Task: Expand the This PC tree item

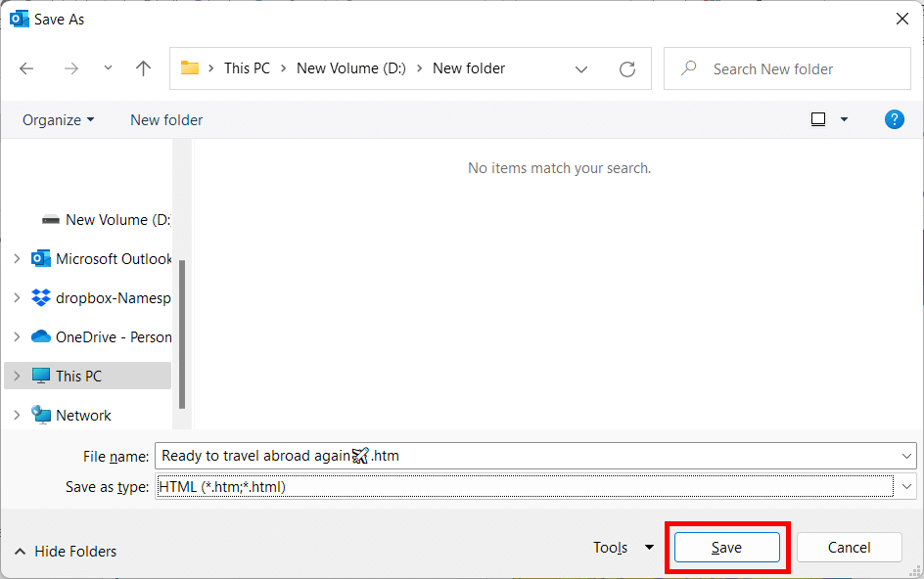Action: (x=17, y=376)
